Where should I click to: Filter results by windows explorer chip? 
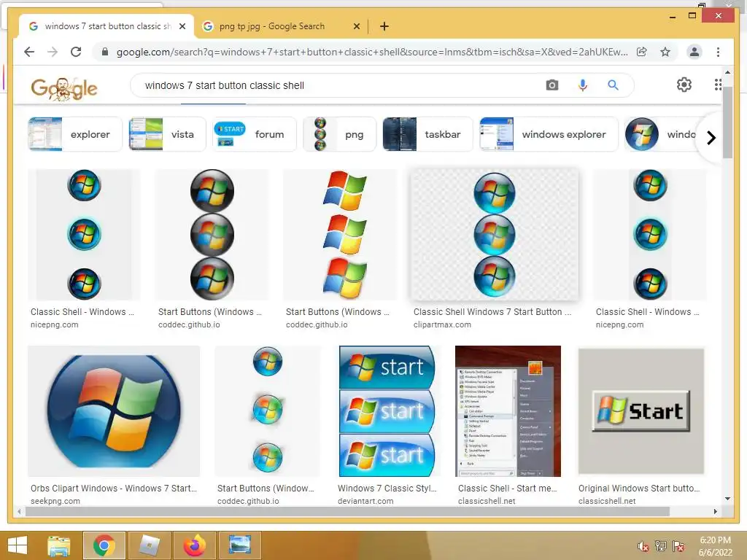[549, 134]
